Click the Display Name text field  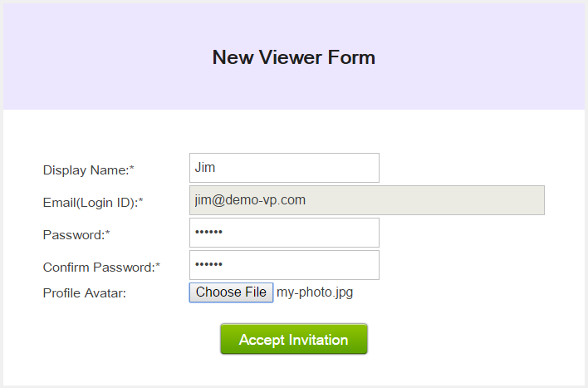[284, 168]
